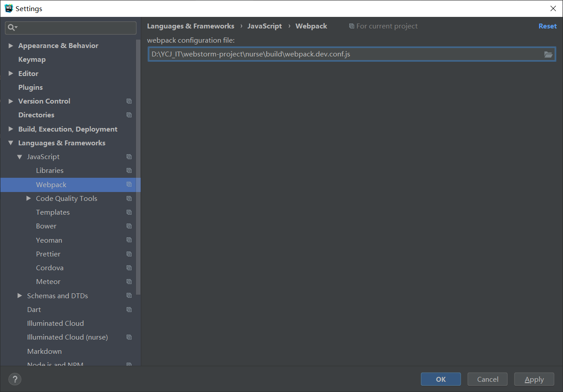Expand Schemas and DTDs
563x392 pixels.
[20, 296]
